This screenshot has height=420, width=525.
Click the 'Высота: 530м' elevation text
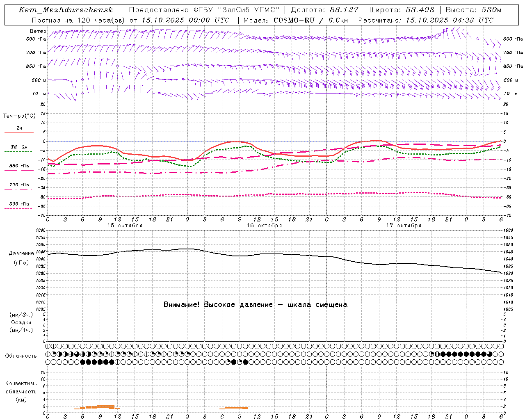coord(473,10)
